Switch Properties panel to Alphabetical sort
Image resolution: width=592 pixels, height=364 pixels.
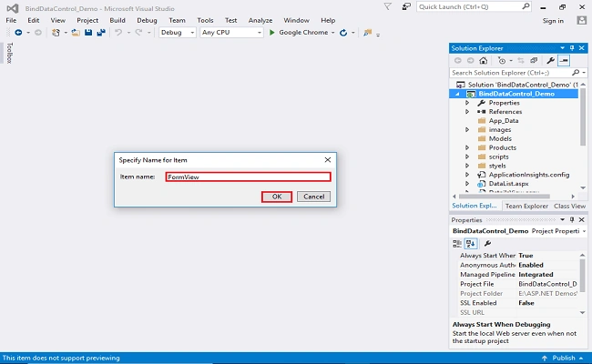click(x=471, y=244)
